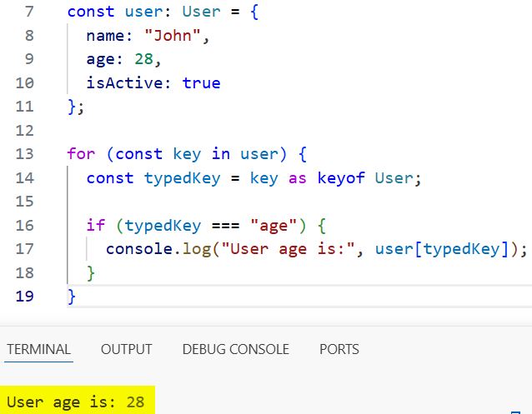Click the 'in' keyword on line 13
Image resolution: width=532 pixels, height=414 pixels.
[221, 154]
